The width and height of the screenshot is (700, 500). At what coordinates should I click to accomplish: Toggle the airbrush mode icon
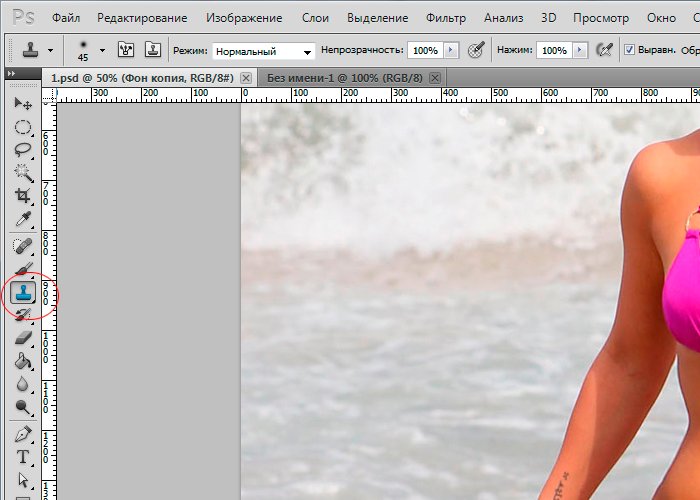pyautogui.click(x=603, y=50)
